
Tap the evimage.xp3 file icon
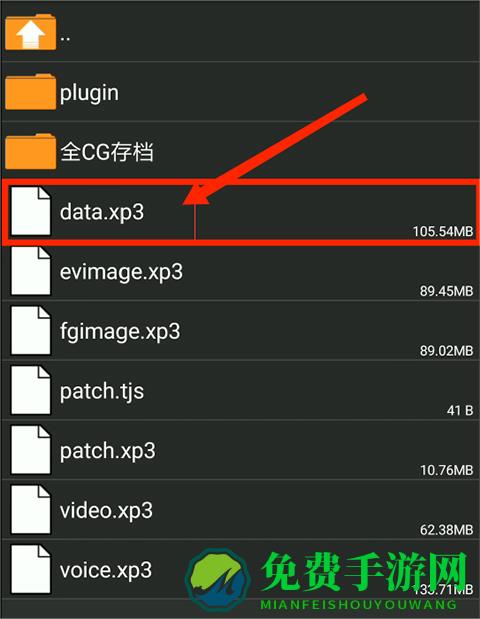click(31, 271)
